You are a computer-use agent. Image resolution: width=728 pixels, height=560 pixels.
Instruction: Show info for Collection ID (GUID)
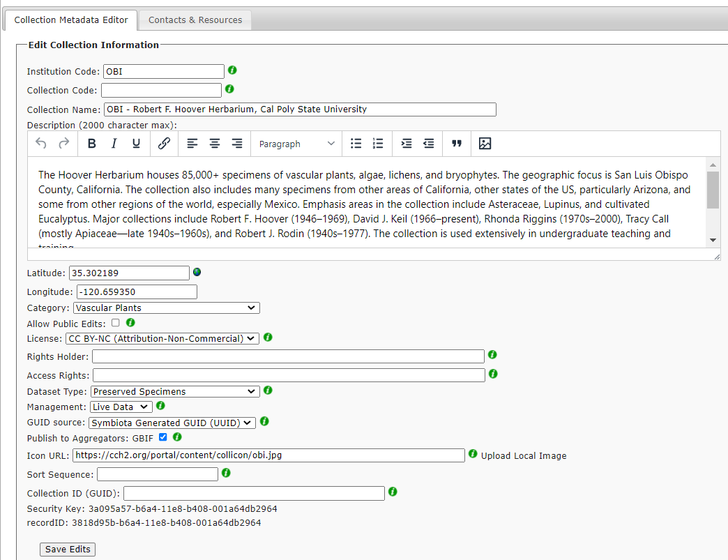tap(393, 491)
